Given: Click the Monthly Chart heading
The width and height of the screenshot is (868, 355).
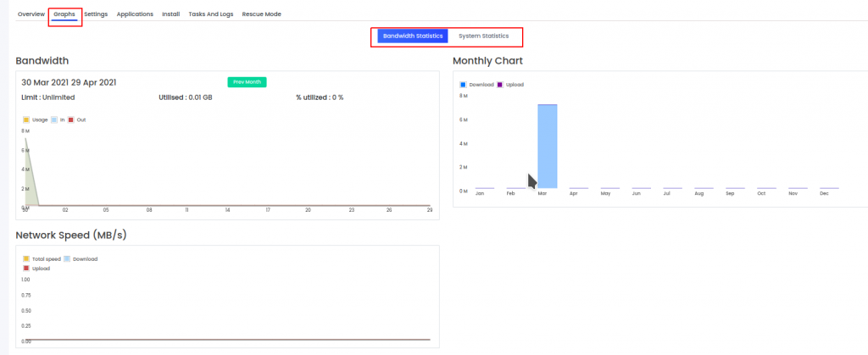Looking at the screenshot, I should click(x=487, y=61).
